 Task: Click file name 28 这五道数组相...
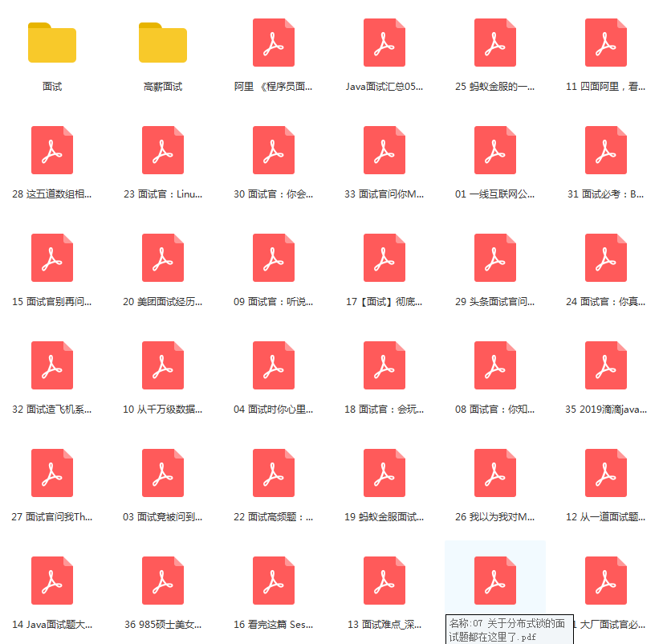click(52, 194)
